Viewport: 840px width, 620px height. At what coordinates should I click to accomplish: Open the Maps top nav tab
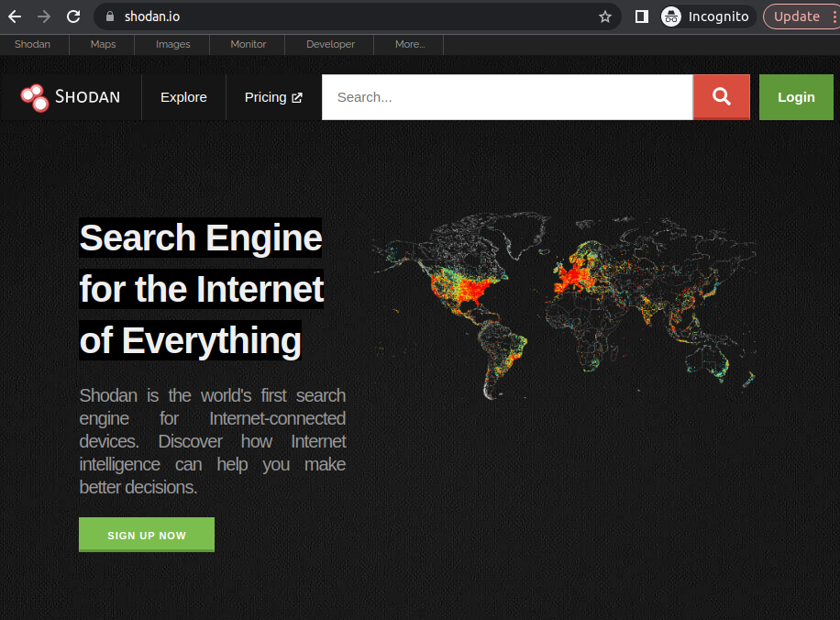pos(103,44)
